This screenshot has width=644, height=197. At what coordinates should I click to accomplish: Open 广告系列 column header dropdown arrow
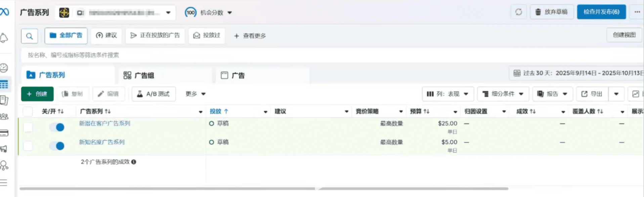tap(201, 112)
